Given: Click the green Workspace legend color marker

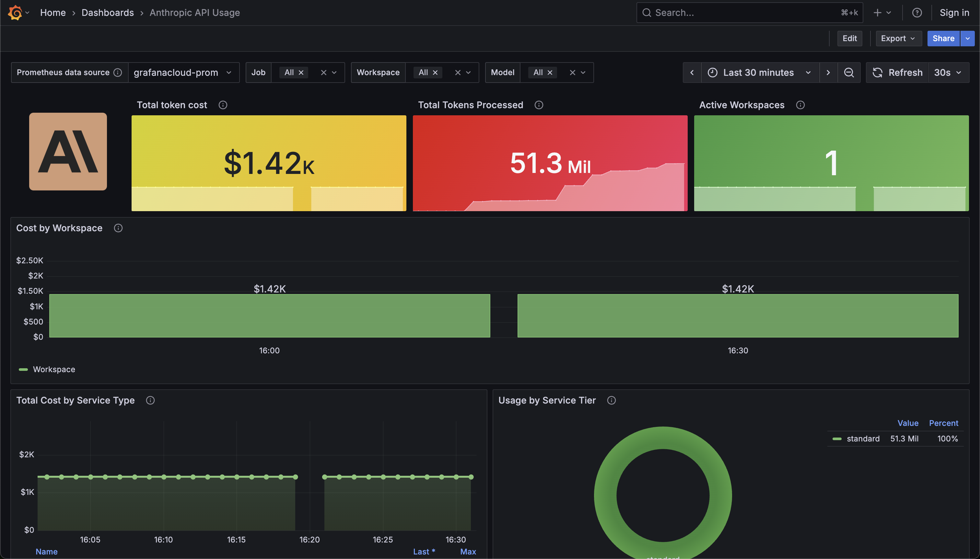Looking at the screenshot, I should tap(23, 369).
